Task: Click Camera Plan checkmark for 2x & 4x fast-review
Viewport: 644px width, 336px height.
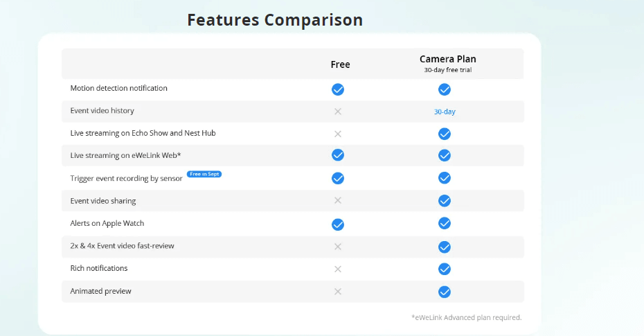Action: [x=444, y=247]
